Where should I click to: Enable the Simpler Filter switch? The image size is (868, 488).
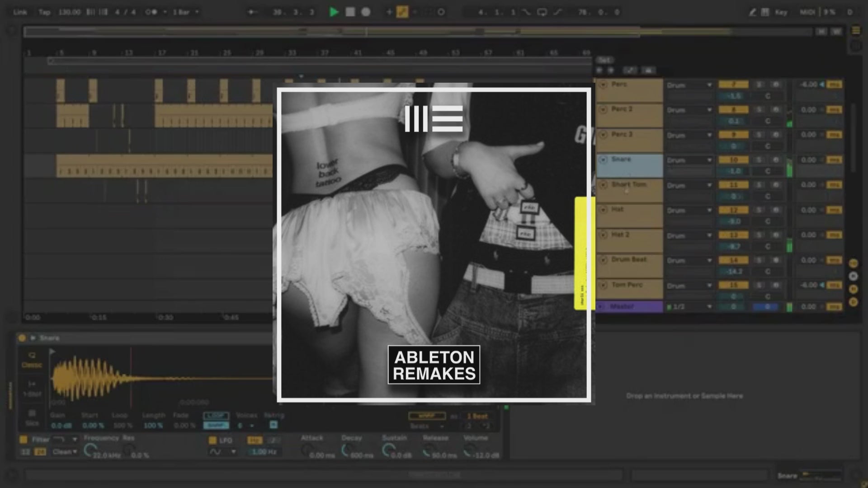coord(23,439)
